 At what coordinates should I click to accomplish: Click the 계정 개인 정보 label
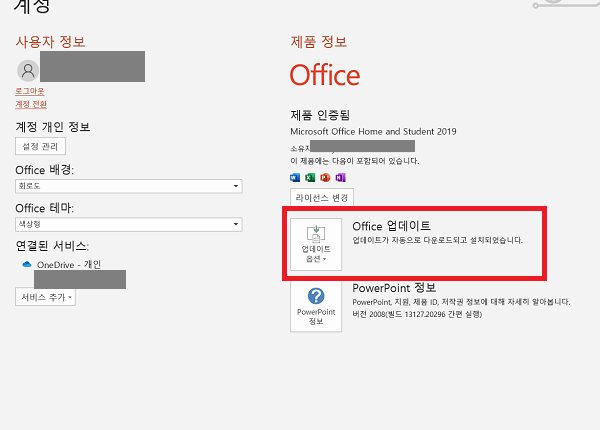click(53, 127)
